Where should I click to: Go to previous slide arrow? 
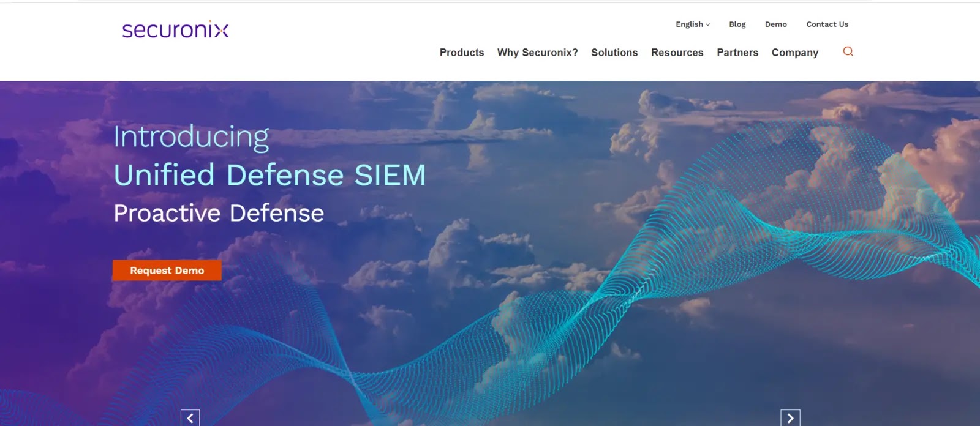(190, 418)
